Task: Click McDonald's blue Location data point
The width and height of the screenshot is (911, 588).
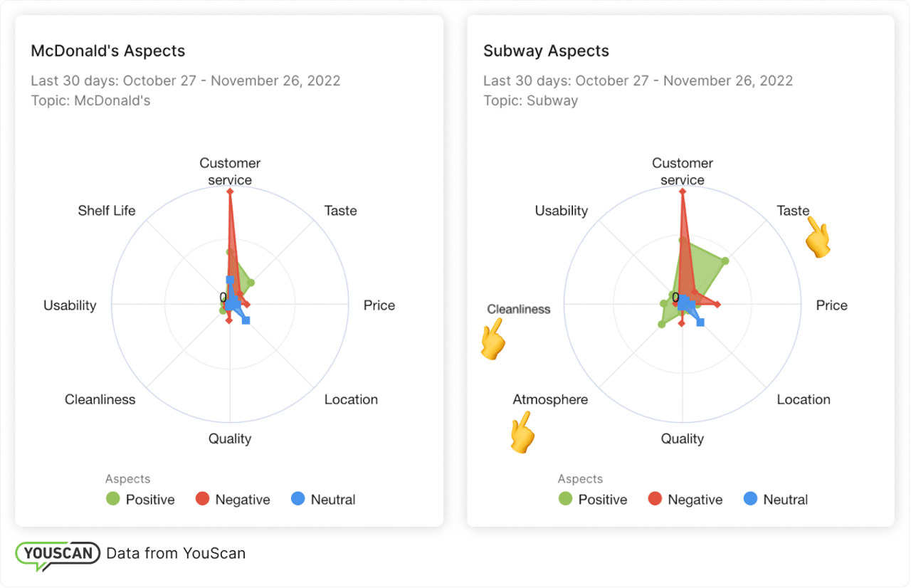Action: (246, 321)
